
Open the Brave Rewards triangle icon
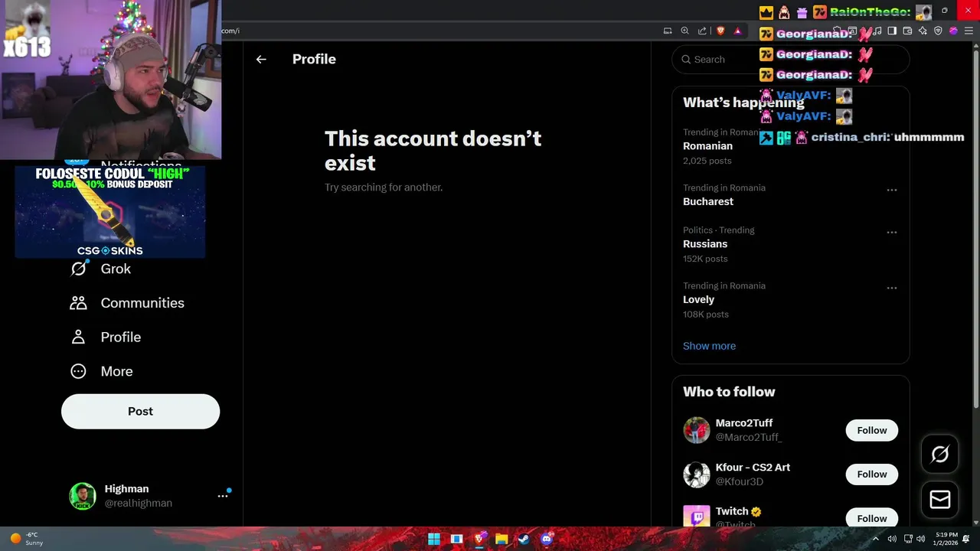[737, 31]
